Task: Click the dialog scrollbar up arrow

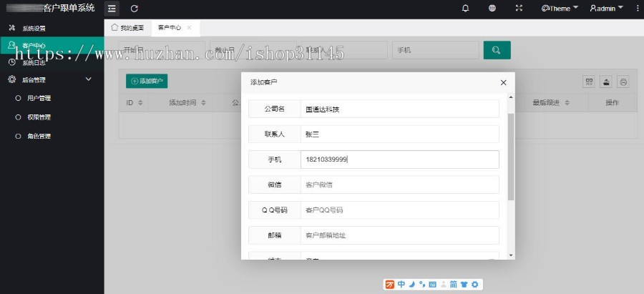Action: [x=511, y=97]
